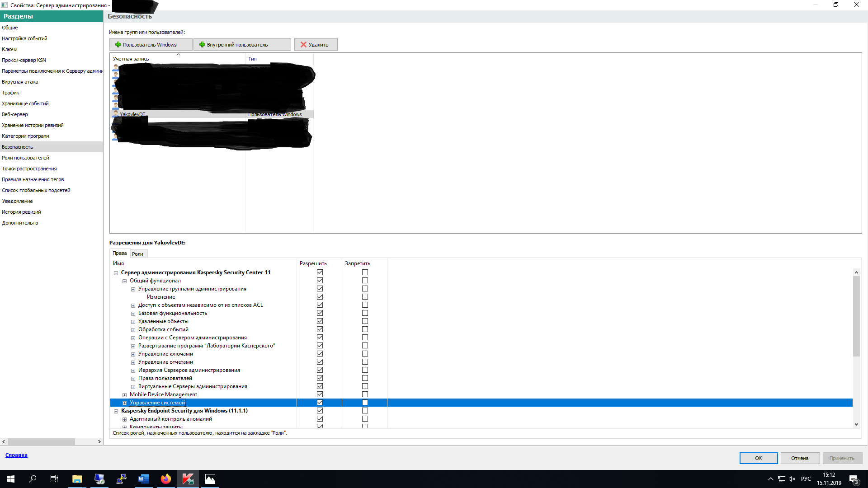Check Deny for Управление ключами
This screenshot has width=868, height=488.
tap(365, 354)
